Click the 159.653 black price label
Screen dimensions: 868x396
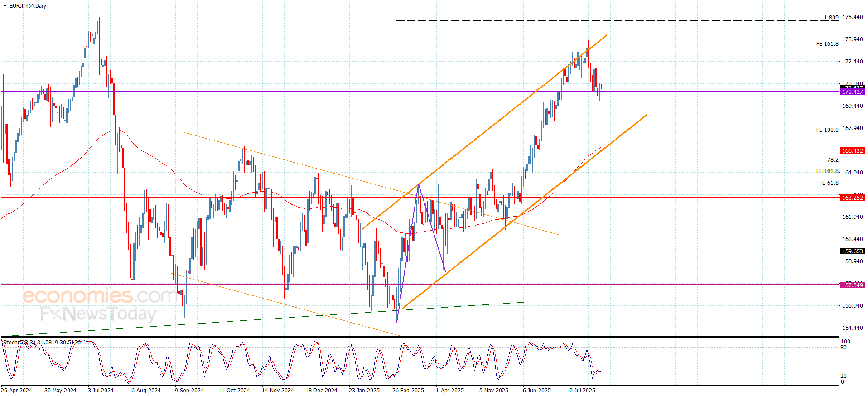tap(852, 251)
